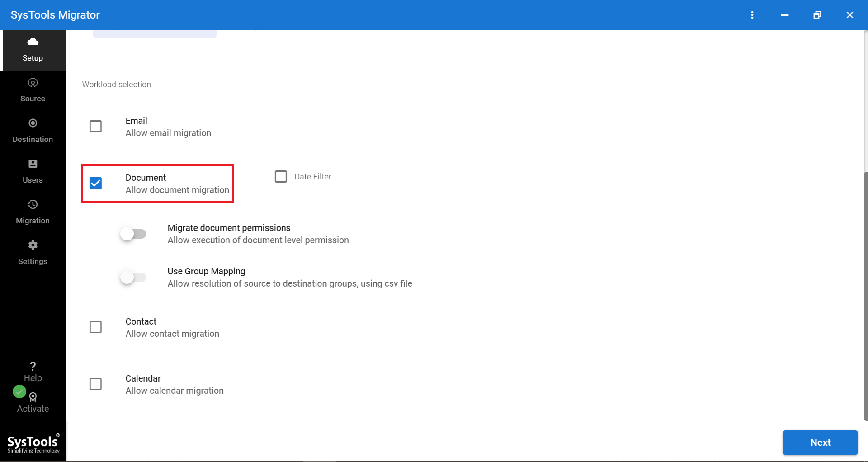Enable the Email migration checkbox
Image resolution: width=868 pixels, height=462 pixels.
click(95, 127)
